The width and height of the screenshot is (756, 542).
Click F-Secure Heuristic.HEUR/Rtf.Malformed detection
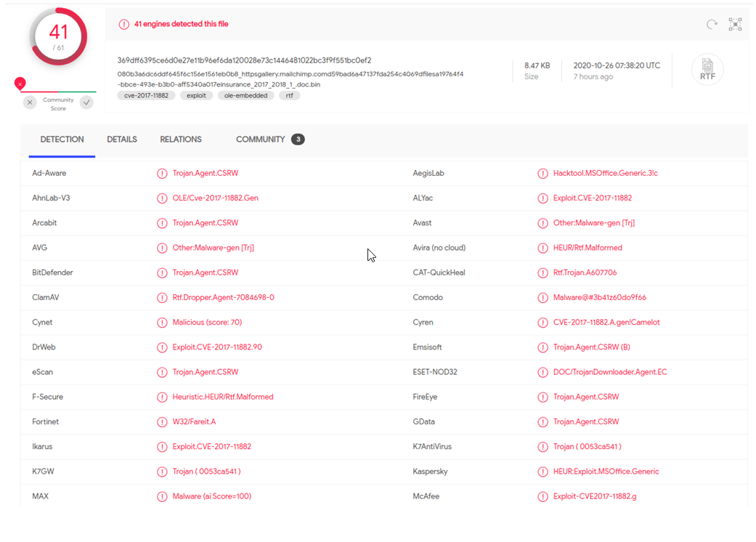(223, 397)
